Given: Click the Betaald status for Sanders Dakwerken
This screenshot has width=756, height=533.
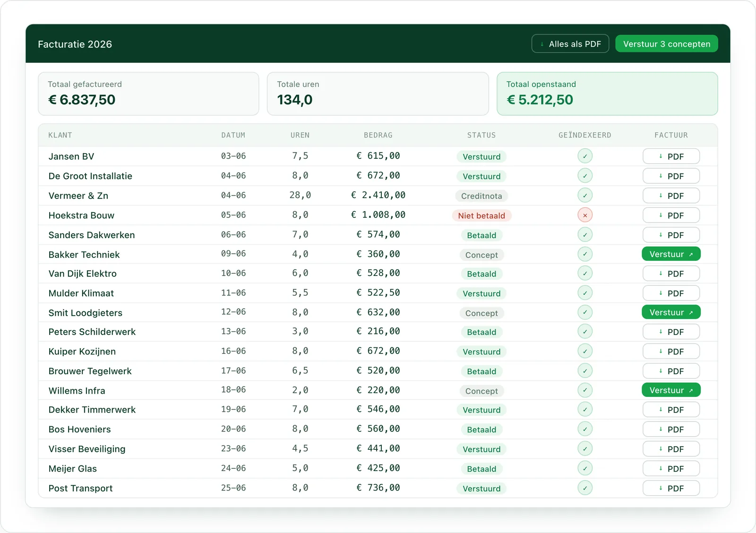Looking at the screenshot, I should (481, 235).
